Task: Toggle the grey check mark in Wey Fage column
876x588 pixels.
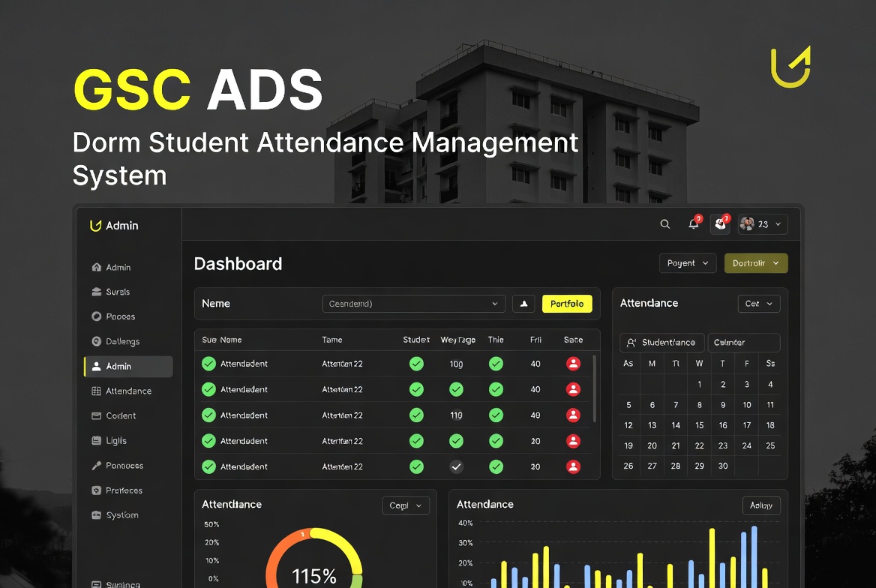Action: (x=457, y=466)
